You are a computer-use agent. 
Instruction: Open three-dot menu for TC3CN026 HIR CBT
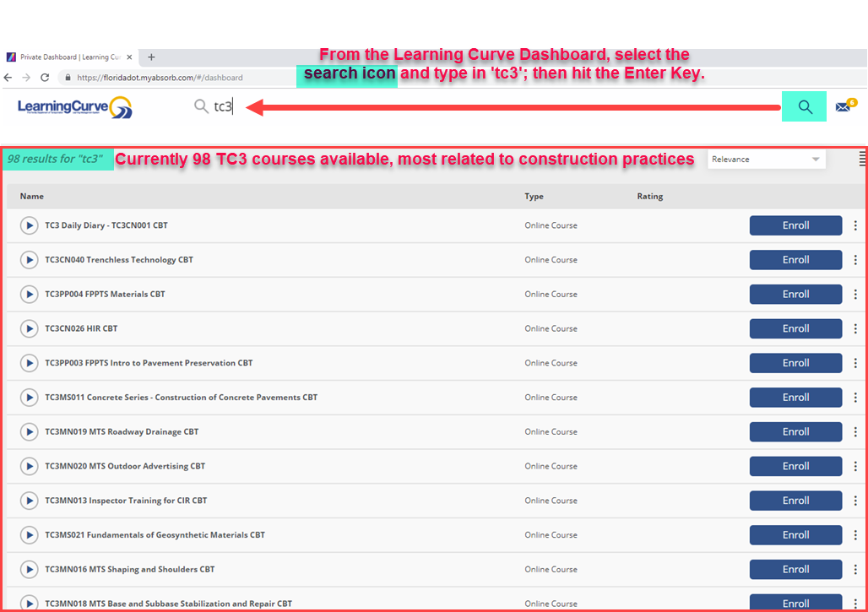coord(855,328)
